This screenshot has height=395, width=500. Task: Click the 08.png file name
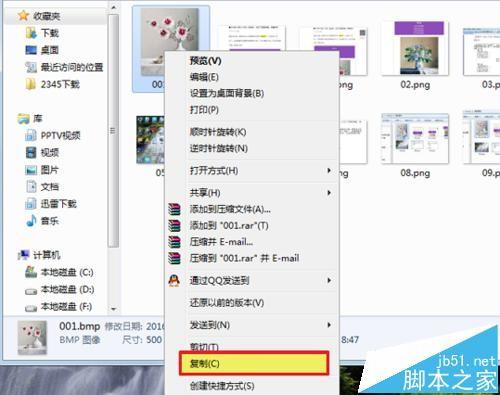[415, 173]
